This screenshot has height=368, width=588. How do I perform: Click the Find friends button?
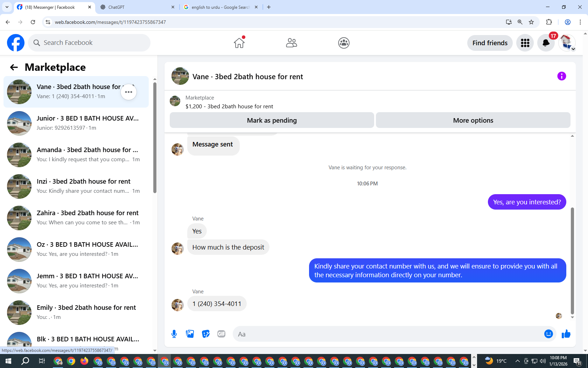[490, 43]
